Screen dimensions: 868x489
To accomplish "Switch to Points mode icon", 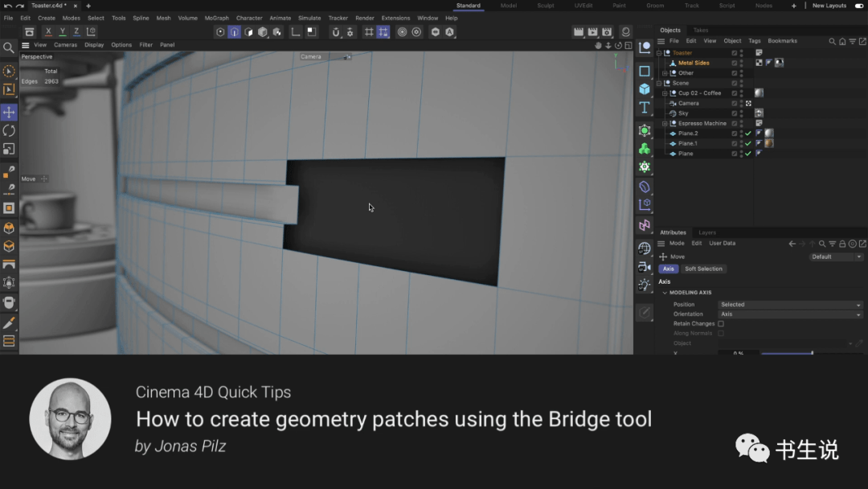I will [x=220, y=32].
